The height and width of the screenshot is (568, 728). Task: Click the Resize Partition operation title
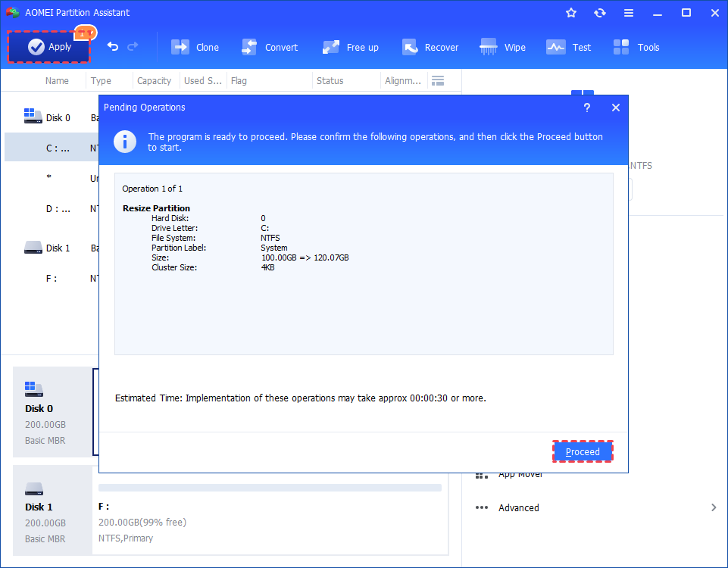(156, 208)
